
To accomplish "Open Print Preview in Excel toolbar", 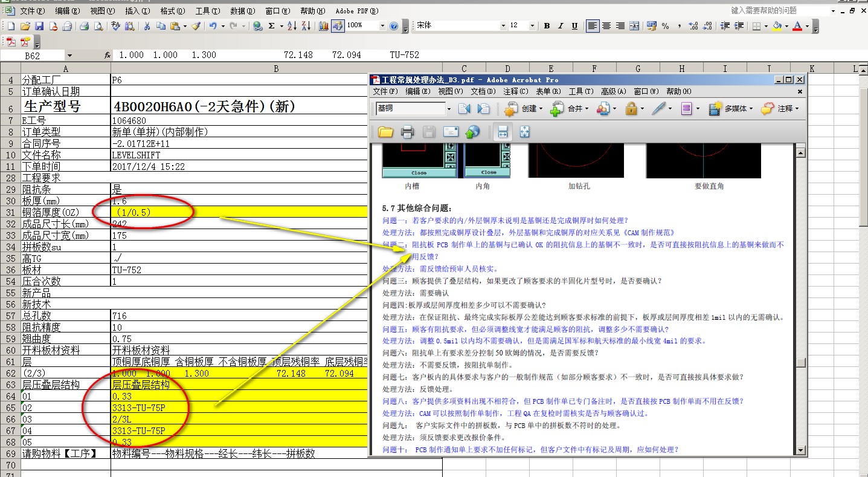I will coord(98,26).
